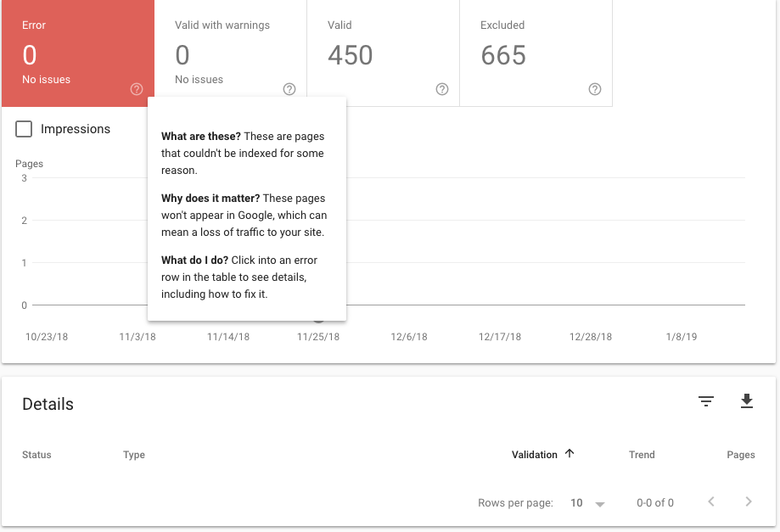The width and height of the screenshot is (780, 532).
Task: Go to the previous page of results
Action: tap(711, 501)
